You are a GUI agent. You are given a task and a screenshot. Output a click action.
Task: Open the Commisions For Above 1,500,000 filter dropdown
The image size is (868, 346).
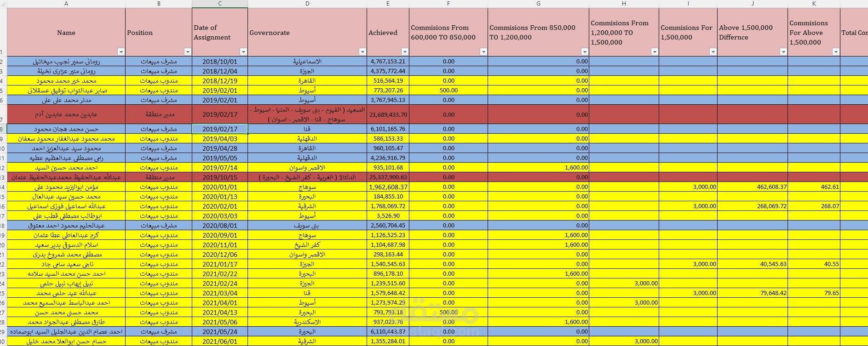[x=836, y=52]
